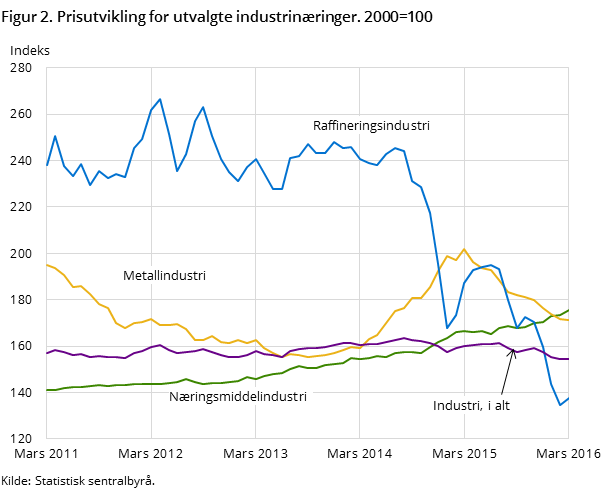Select the 'Industri, i alt' label

point(471,405)
